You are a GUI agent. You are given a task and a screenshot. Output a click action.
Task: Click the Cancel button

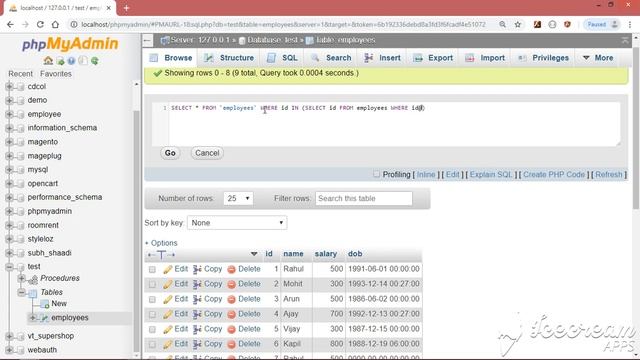point(207,153)
